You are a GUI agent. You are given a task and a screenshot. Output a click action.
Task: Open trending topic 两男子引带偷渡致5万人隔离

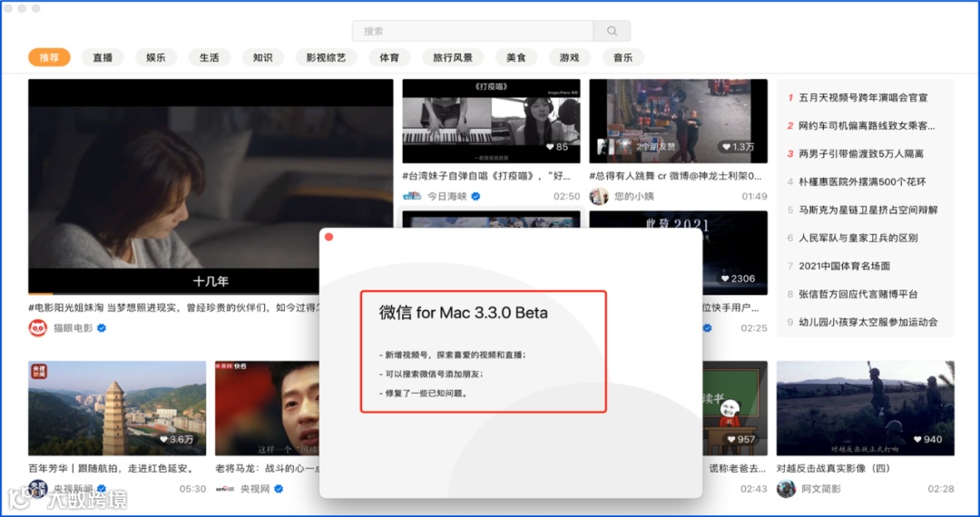pyautogui.click(x=860, y=153)
